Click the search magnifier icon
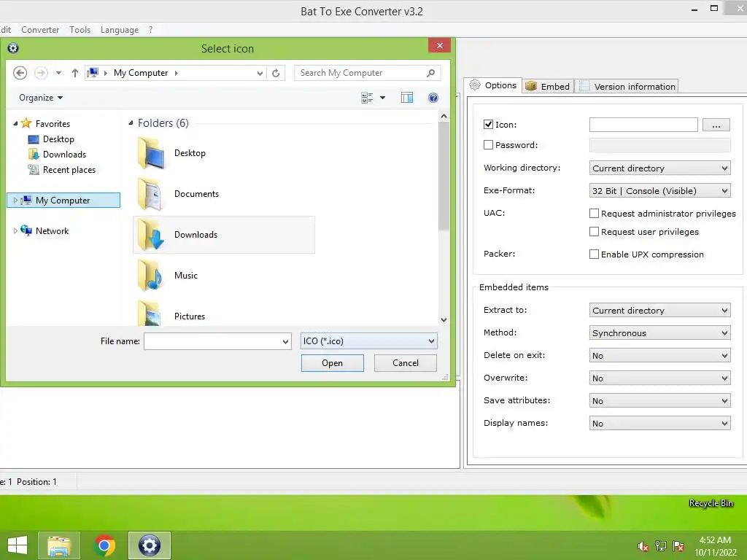 (x=430, y=73)
